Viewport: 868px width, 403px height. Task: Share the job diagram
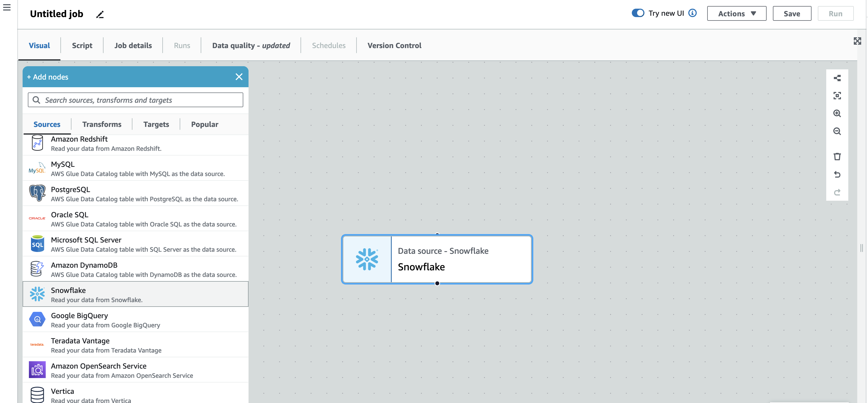click(838, 78)
